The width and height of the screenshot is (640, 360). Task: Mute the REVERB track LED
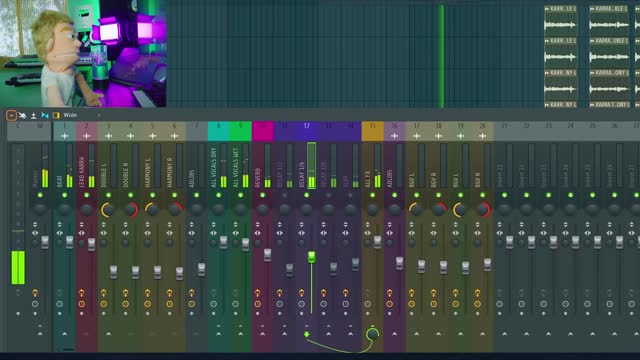[262, 195]
